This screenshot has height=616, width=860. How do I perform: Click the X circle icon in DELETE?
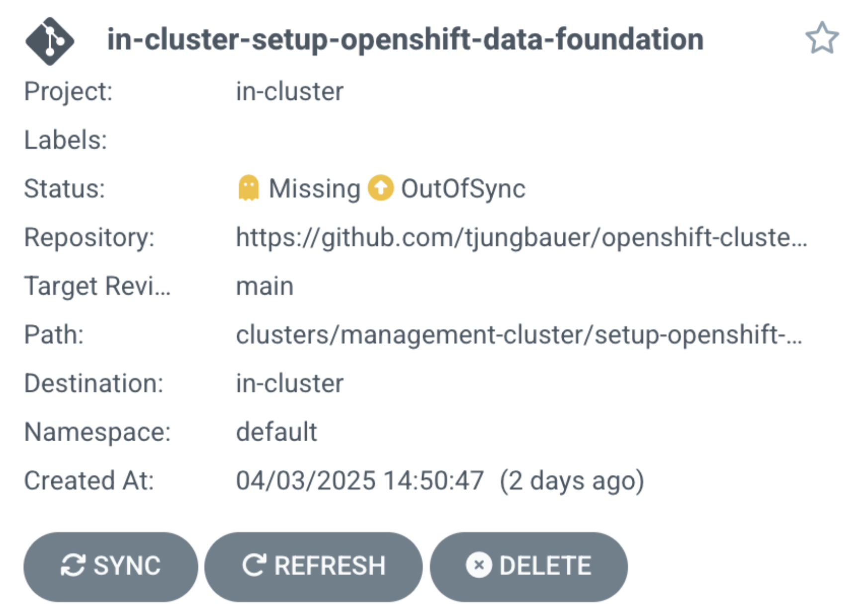[479, 566]
